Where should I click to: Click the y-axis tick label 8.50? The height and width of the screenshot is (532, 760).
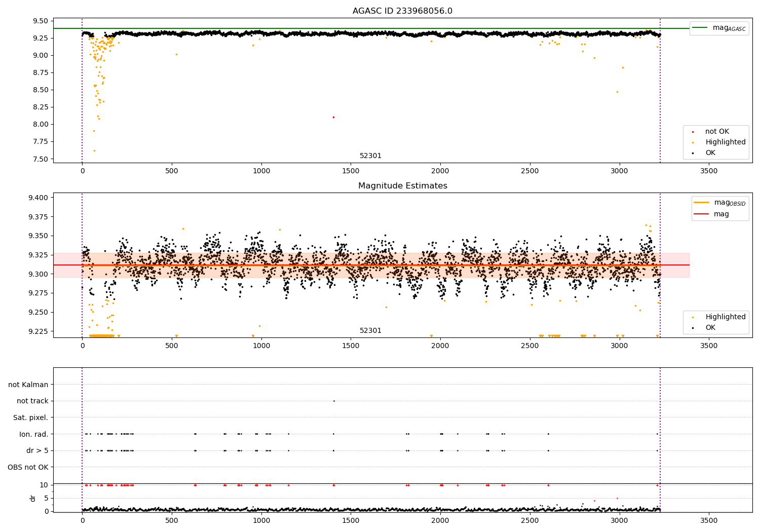[x=41, y=90]
